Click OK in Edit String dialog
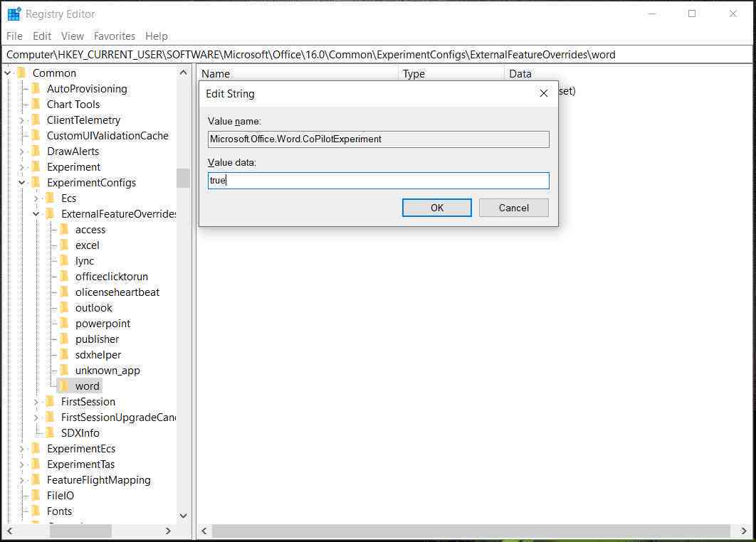 (x=437, y=208)
